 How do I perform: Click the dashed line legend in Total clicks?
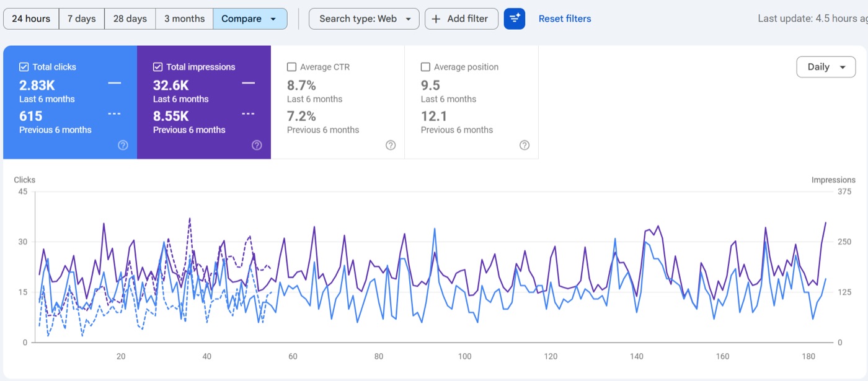(114, 114)
